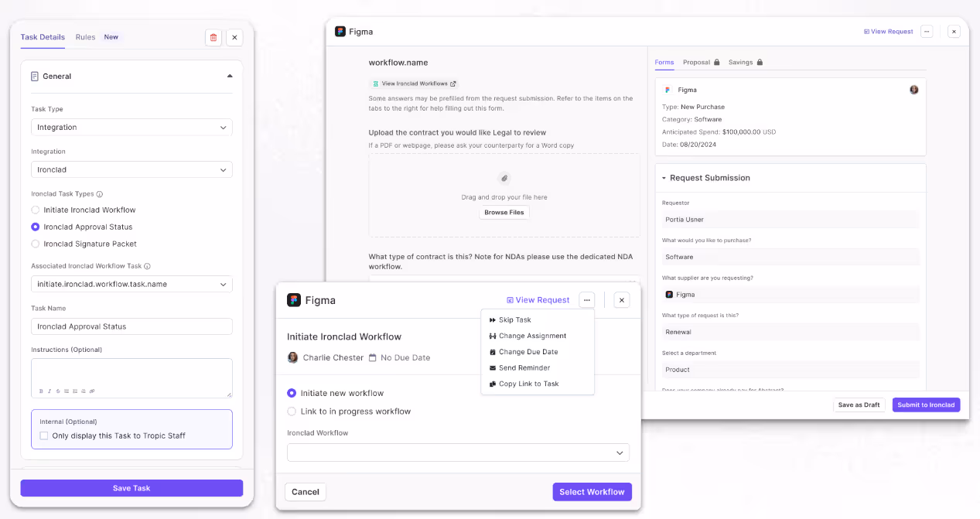The height and width of the screenshot is (519, 980).
Task: Click the Submit to Ironclad button
Action: click(x=926, y=405)
